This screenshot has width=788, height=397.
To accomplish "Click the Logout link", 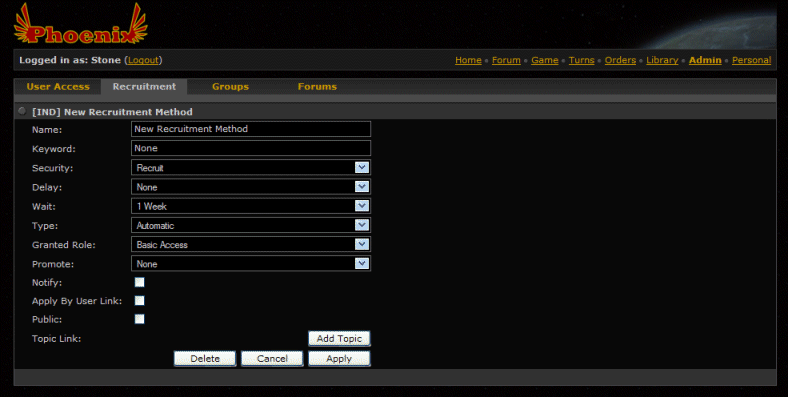I will [x=143, y=60].
